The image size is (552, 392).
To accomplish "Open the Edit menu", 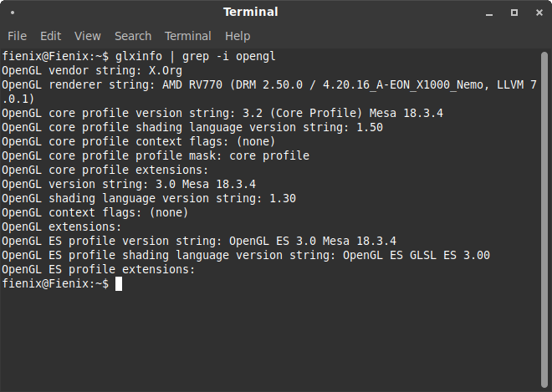I will click(x=51, y=36).
